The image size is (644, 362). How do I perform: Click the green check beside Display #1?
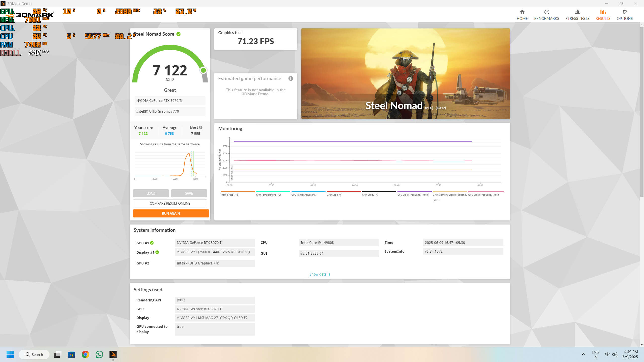tap(157, 252)
